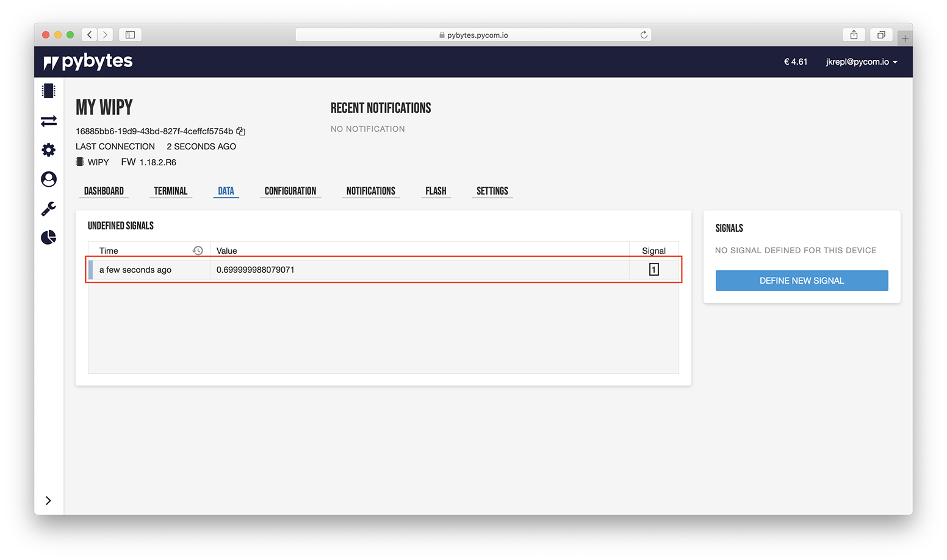Open the Settings tab
This screenshot has height=560, width=947.
pos(492,191)
